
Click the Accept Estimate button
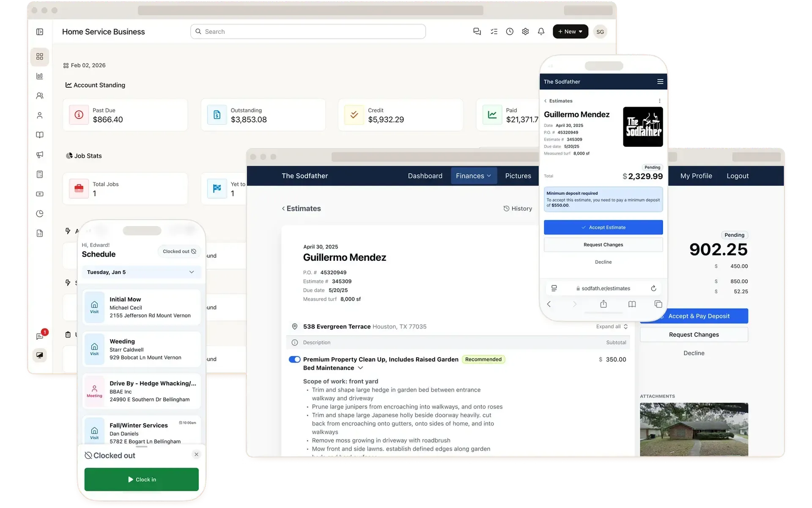coord(604,227)
